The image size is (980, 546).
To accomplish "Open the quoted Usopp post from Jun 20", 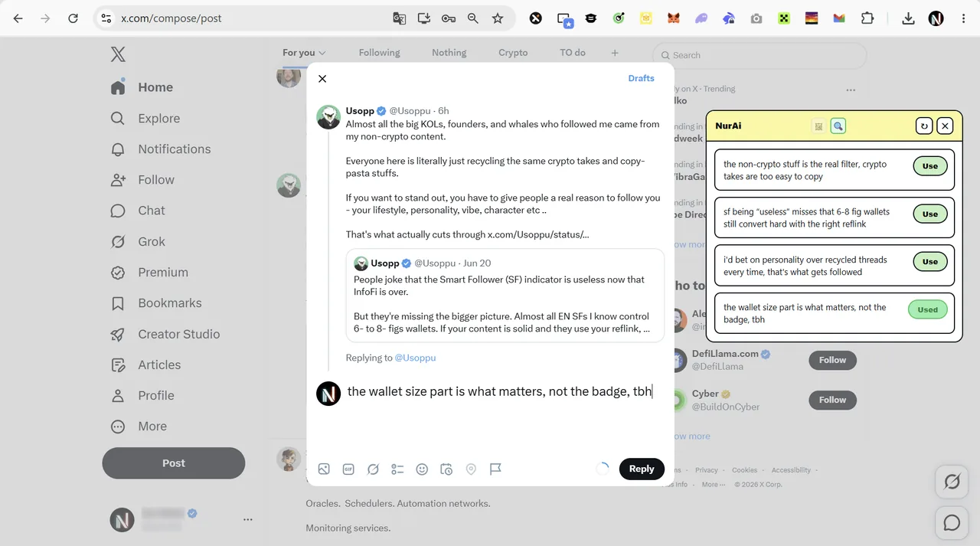I will pyautogui.click(x=505, y=296).
